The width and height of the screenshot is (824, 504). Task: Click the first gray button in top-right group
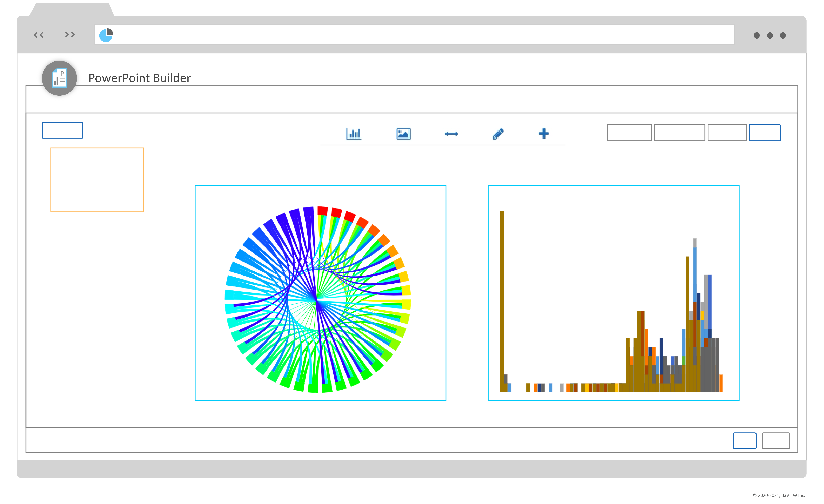click(x=629, y=133)
